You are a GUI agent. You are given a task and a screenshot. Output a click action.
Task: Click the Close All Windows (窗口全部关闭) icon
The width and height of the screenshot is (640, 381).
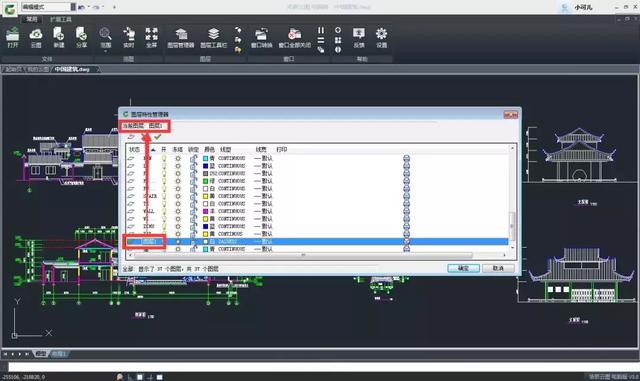point(294,38)
